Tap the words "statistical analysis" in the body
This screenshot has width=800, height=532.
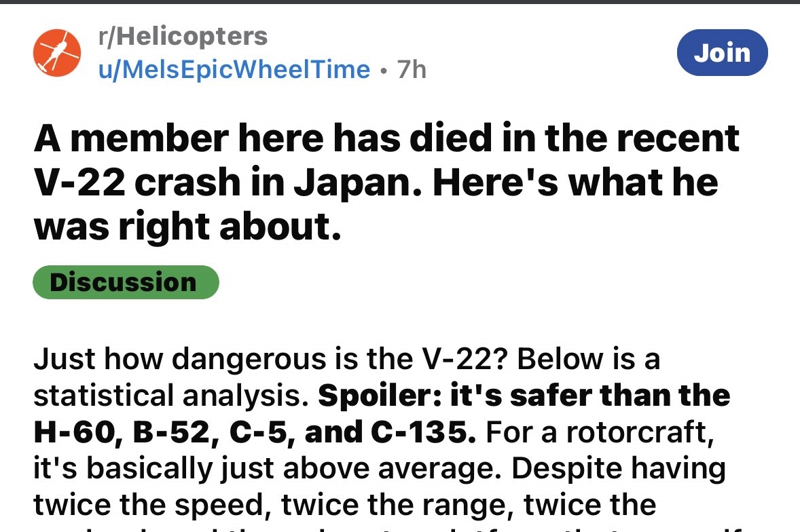point(166,396)
